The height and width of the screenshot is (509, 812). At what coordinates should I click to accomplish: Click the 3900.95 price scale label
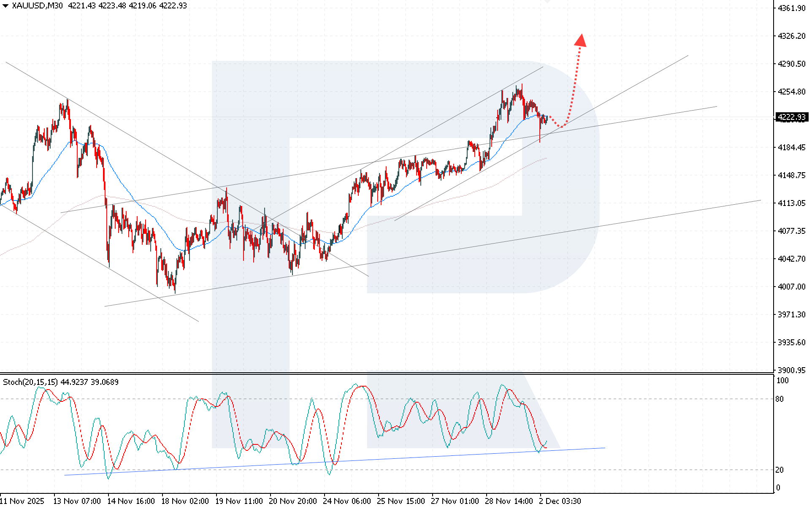(x=791, y=370)
